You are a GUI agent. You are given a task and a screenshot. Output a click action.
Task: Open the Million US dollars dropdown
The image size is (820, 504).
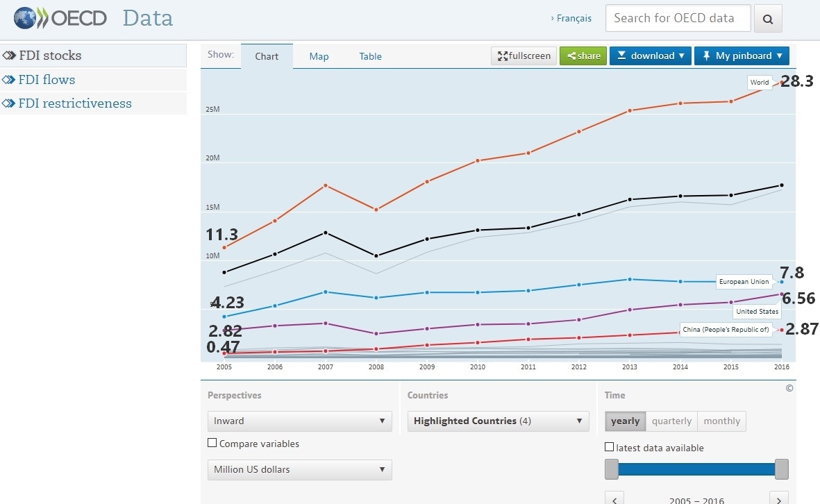pyautogui.click(x=299, y=469)
